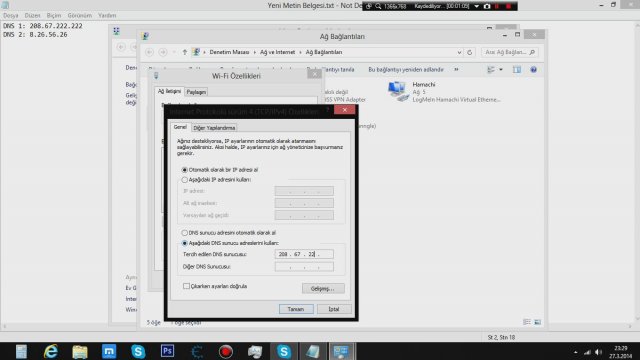Launch Maxthon browser icon in taskbar
Image resolution: width=640 pixels, height=360 pixels.
[x=109, y=351]
